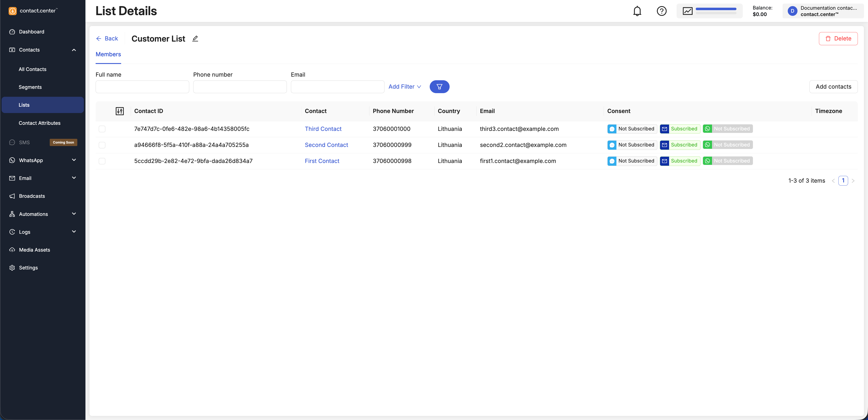The width and height of the screenshot is (868, 420).
Task: Select the Second Contact row checkbox
Action: click(102, 145)
